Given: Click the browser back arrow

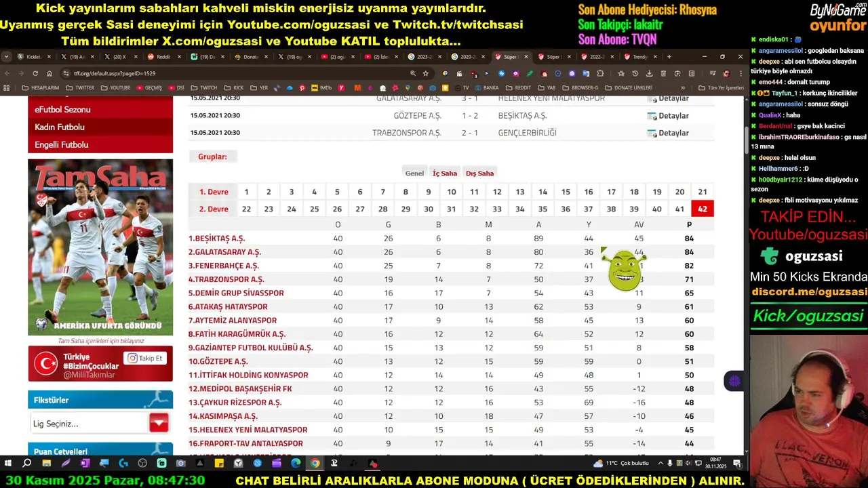Looking at the screenshot, I should pyautogui.click(x=7, y=73).
